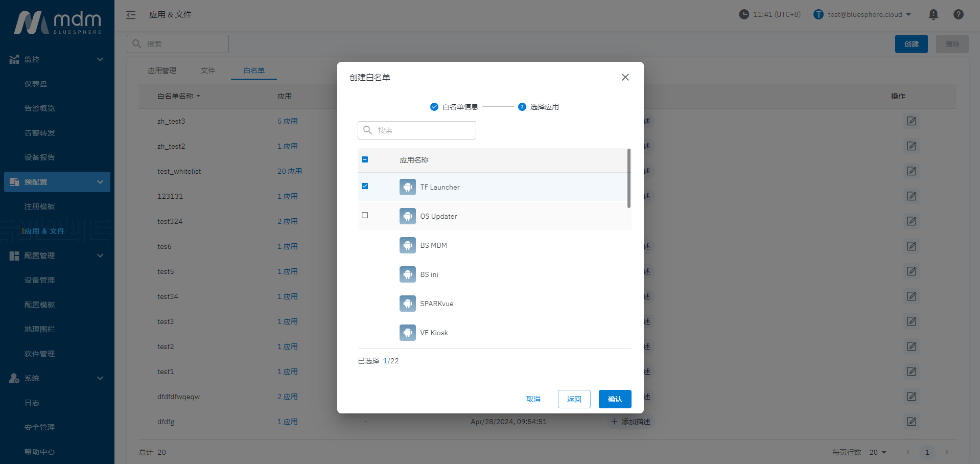Click the edit icon for zh_test3 row
Viewport: 980px width, 464px height.
911,121
